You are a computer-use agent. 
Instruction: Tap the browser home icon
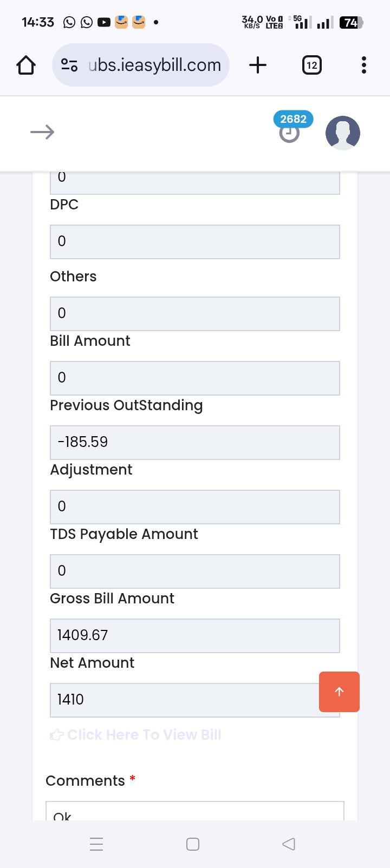(x=26, y=65)
